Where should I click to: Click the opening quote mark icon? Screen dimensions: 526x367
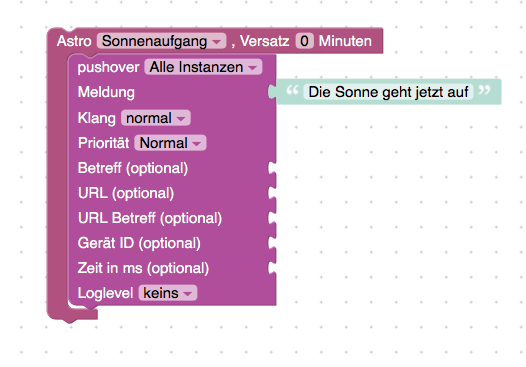pyautogui.click(x=292, y=90)
